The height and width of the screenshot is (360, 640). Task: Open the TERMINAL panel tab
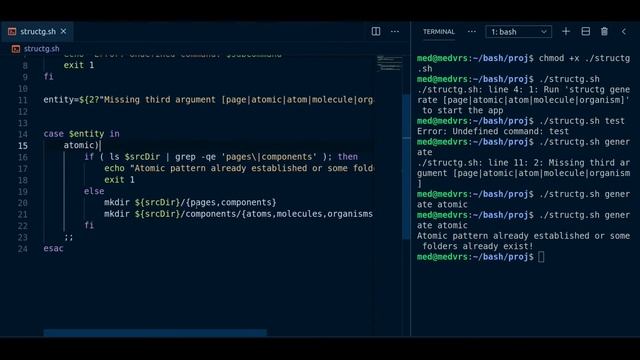pyautogui.click(x=439, y=32)
